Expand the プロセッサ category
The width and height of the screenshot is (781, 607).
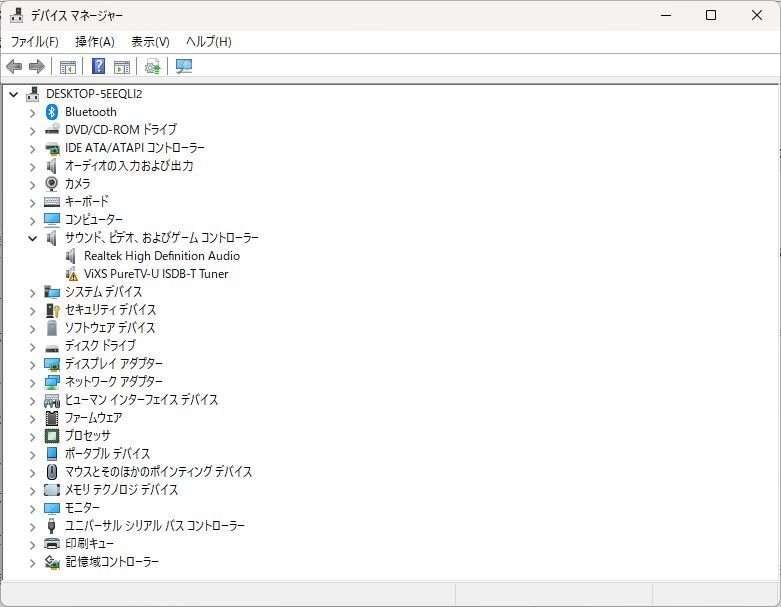pos(32,436)
